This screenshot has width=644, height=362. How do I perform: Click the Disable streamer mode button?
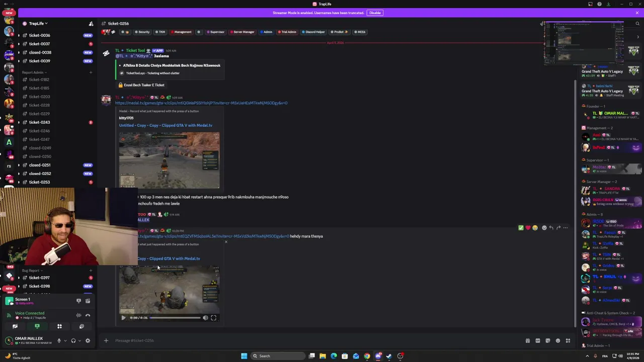(375, 13)
